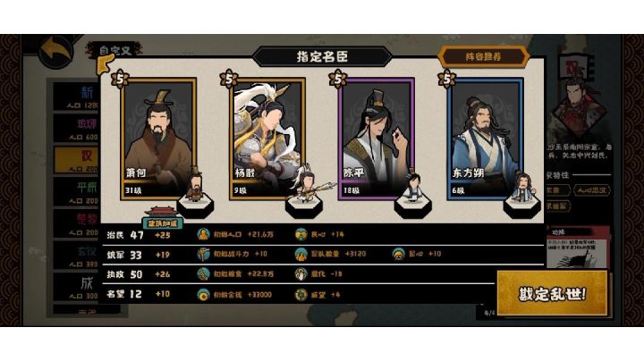Choose the 东方朔 minister card
644x361 pixels.
485,139
